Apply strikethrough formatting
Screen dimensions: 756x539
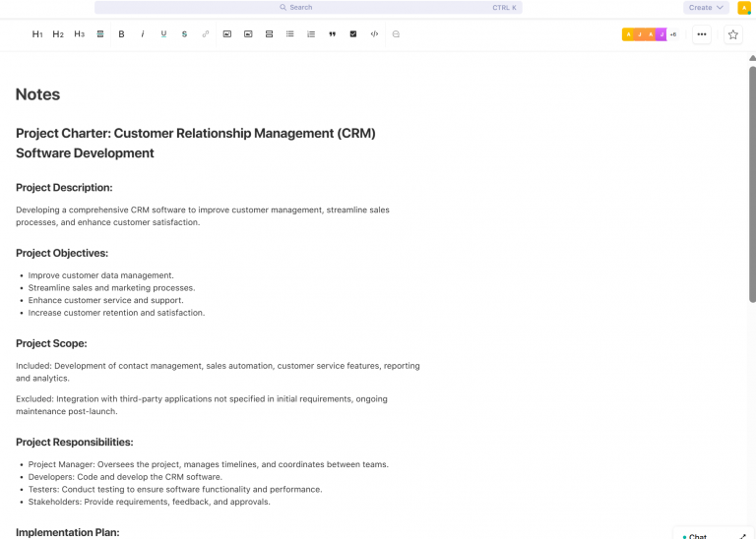pyautogui.click(x=184, y=34)
